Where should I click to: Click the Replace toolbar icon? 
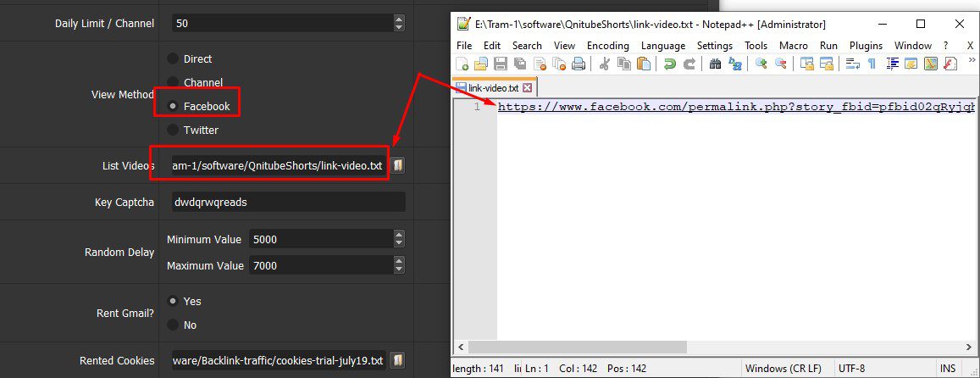[735, 64]
